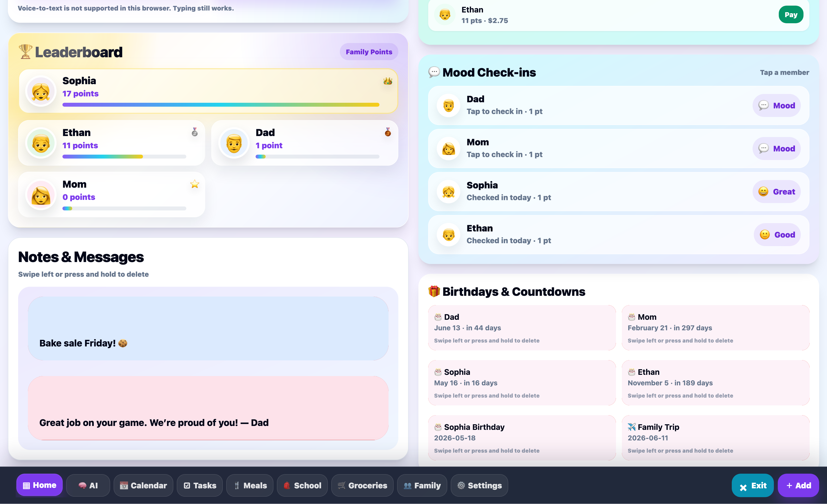The width and height of the screenshot is (827, 504).
Task: Click the Add button
Action: [x=798, y=485]
